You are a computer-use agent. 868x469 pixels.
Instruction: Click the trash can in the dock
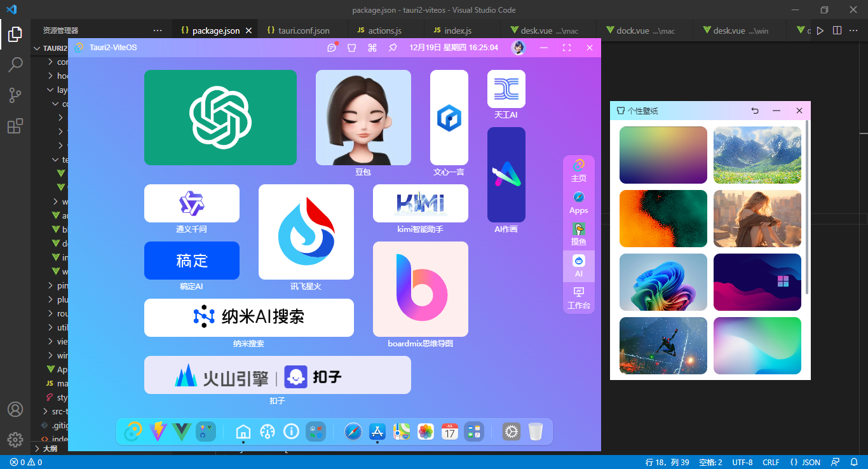tap(536, 432)
